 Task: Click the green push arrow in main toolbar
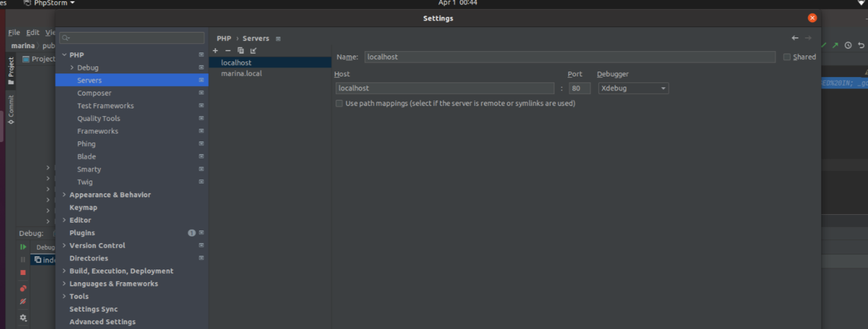(x=835, y=45)
